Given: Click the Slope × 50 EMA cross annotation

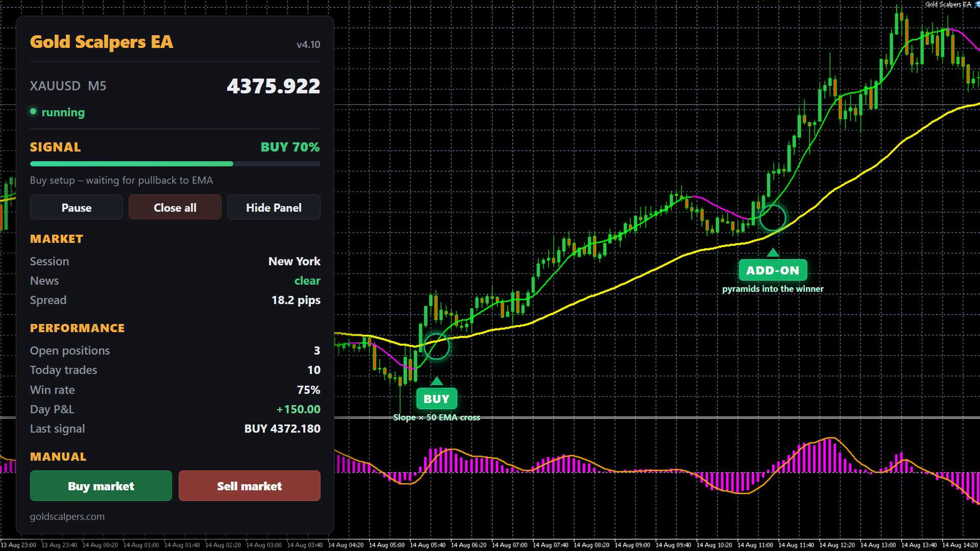Looking at the screenshot, I should (x=436, y=417).
